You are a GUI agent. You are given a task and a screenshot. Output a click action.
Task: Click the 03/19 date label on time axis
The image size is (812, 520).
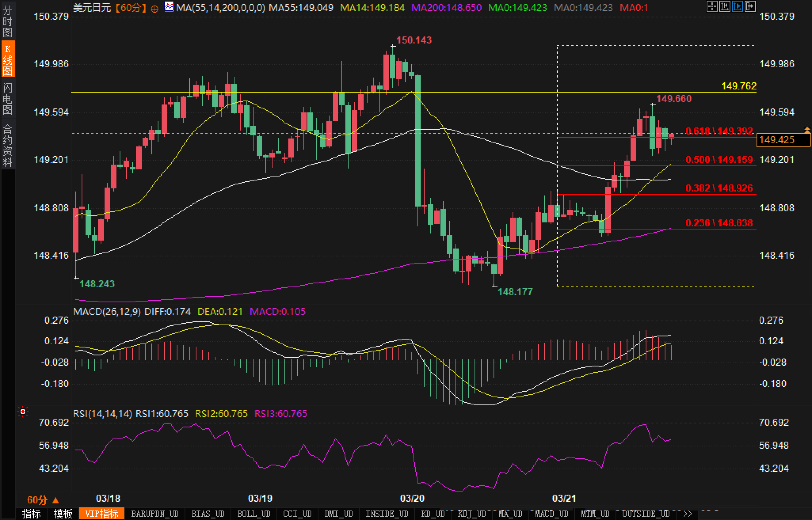[260, 498]
